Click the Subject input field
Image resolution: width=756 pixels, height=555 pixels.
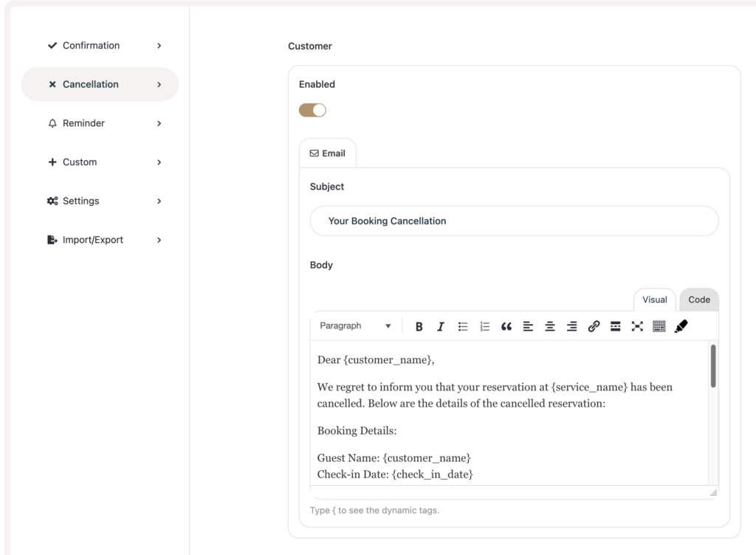[514, 221]
